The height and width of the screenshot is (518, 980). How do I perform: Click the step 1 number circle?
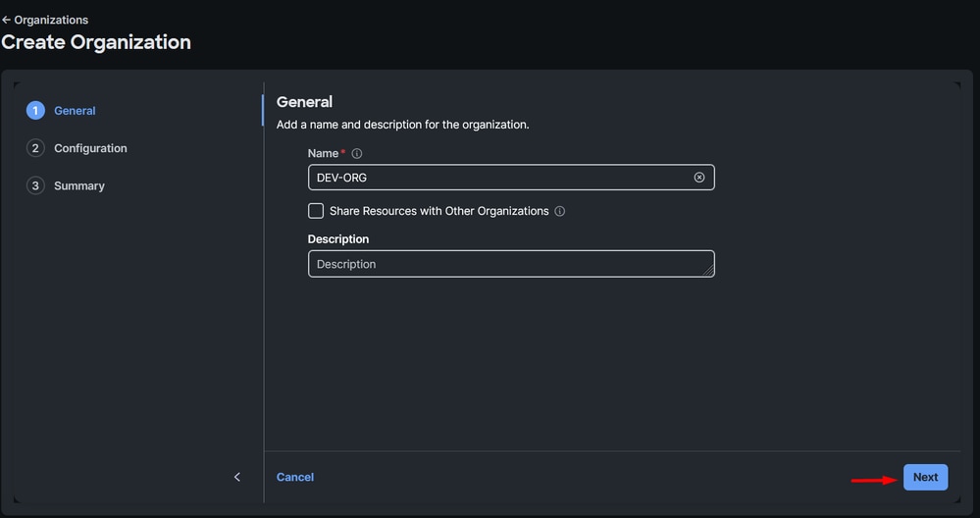(35, 111)
